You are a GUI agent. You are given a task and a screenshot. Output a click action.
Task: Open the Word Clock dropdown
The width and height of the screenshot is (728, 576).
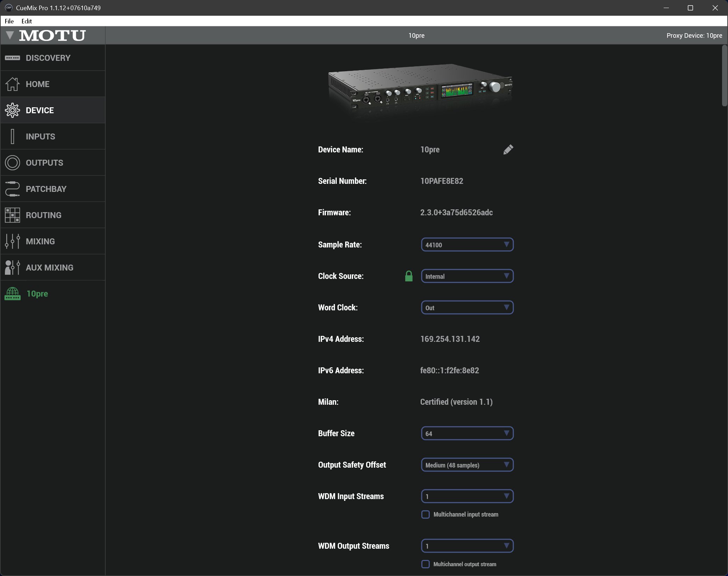(467, 308)
